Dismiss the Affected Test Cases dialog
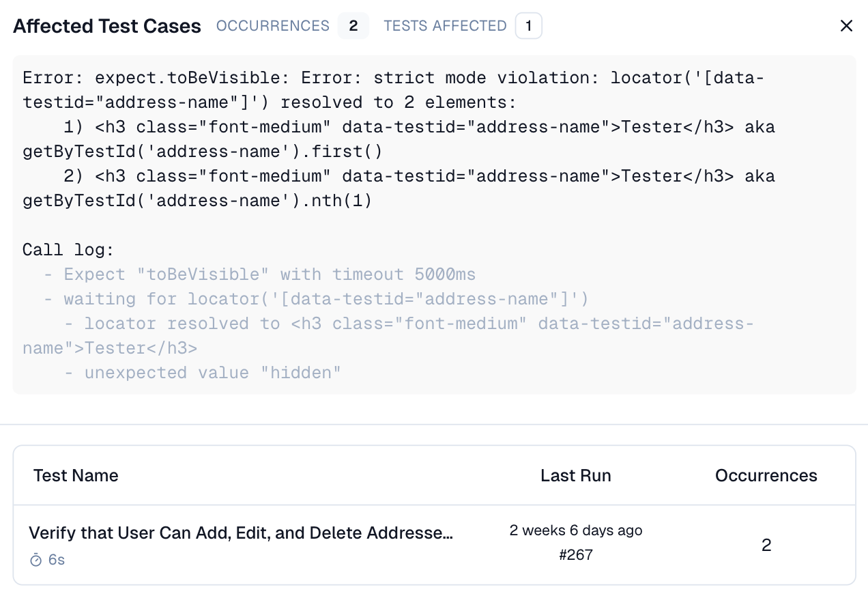The image size is (868, 609). (x=846, y=25)
